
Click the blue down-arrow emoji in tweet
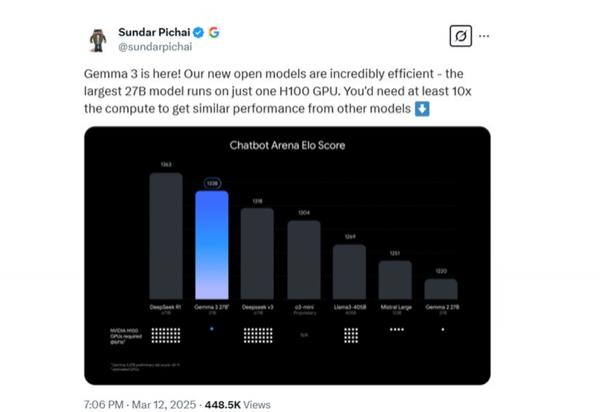click(x=422, y=108)
